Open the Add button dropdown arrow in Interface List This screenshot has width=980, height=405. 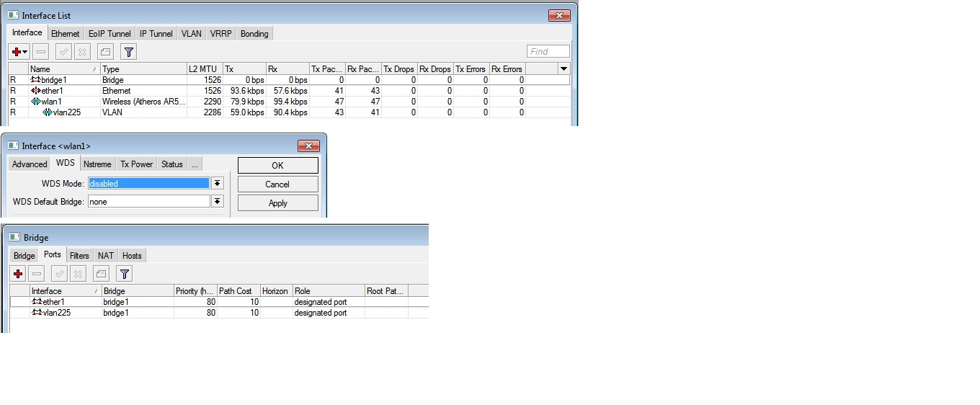click(25, 52)
